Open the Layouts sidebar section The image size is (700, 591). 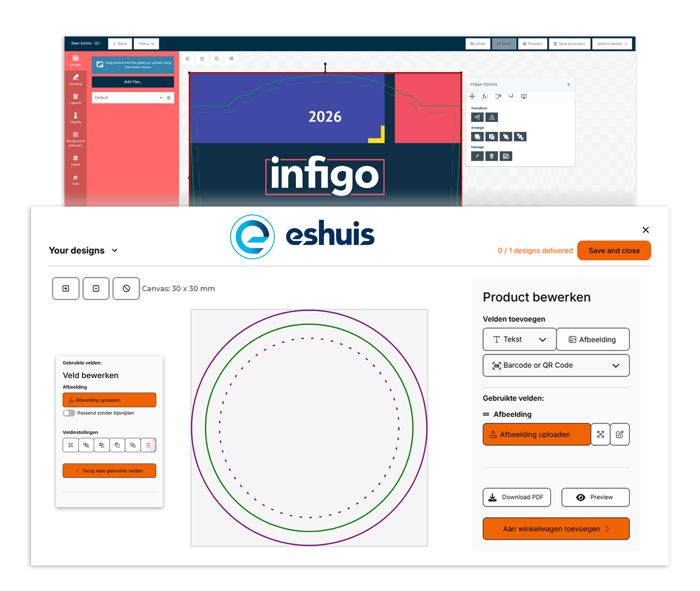click(x=75, y=99)
